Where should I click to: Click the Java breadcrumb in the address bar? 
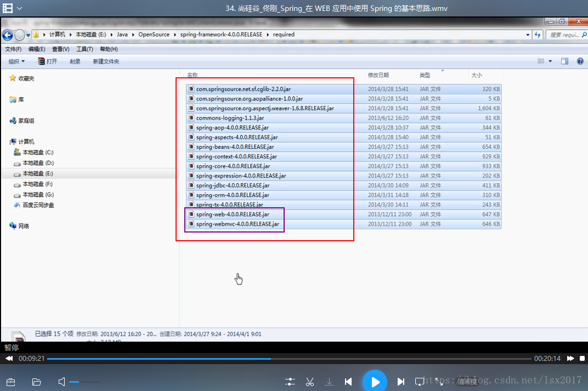[x=122, y=35]
